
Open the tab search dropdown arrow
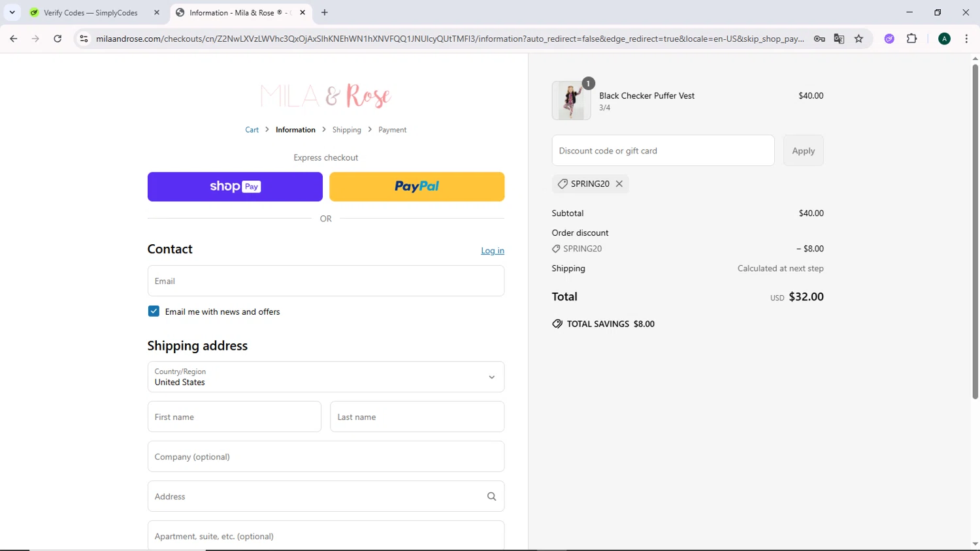(x=12, y=12)
